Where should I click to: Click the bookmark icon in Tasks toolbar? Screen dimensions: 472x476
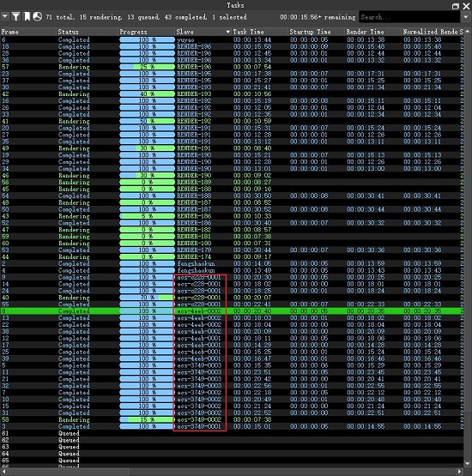coord(27,16)
